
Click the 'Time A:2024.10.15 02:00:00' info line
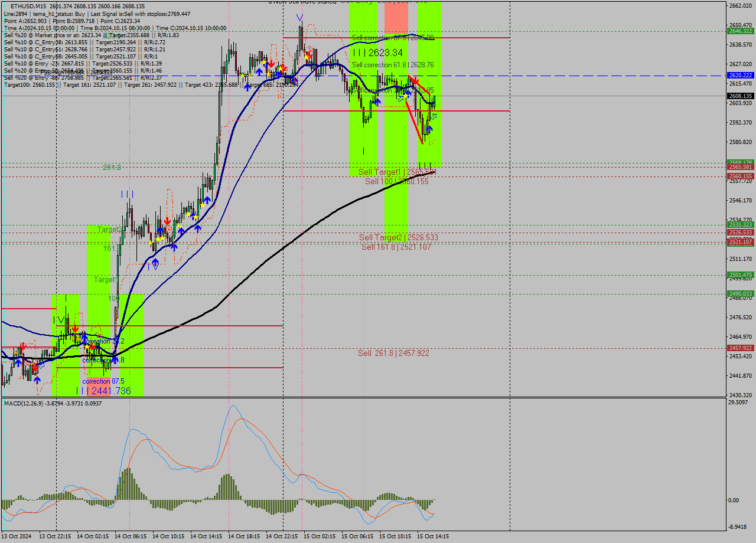coord(115,28)
